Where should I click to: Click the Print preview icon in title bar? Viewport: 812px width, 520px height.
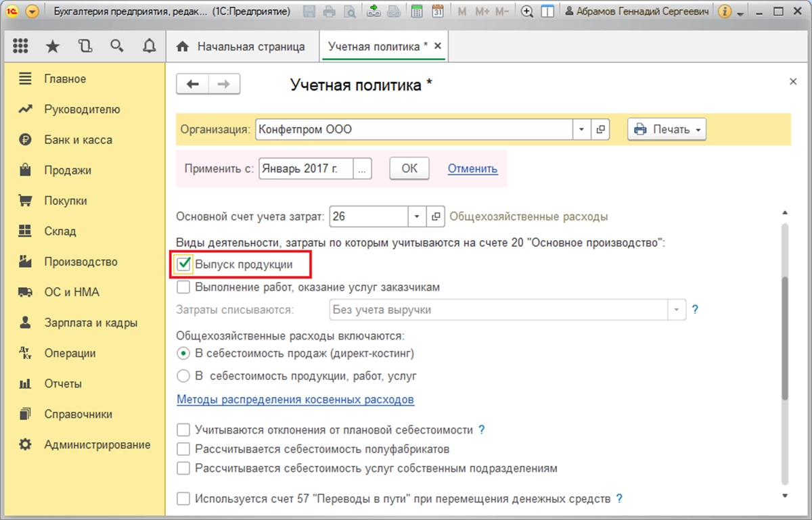(x=349, y=11)
